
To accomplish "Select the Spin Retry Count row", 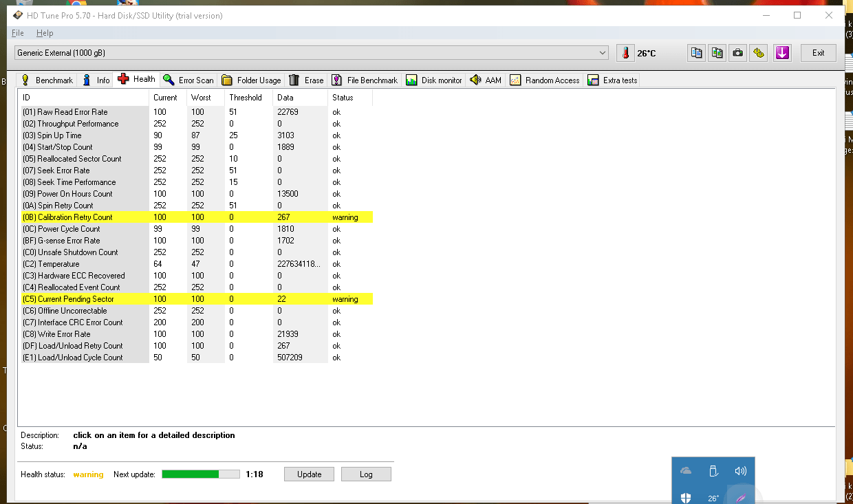I will tap(197, 206).
